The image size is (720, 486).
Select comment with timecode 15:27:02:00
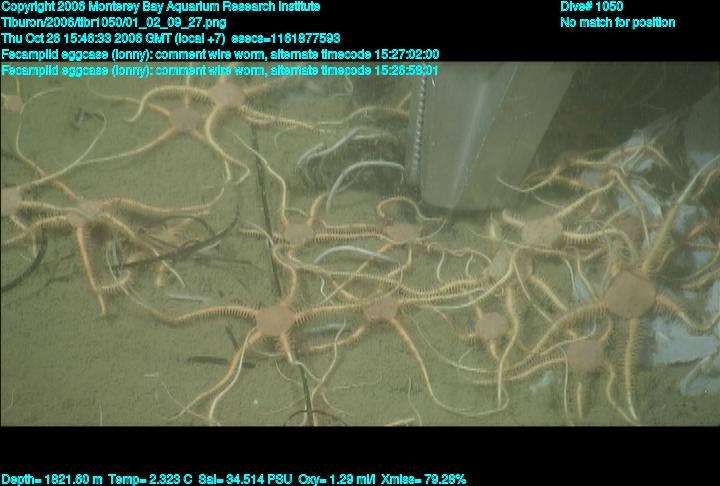(x=220, y=54)
